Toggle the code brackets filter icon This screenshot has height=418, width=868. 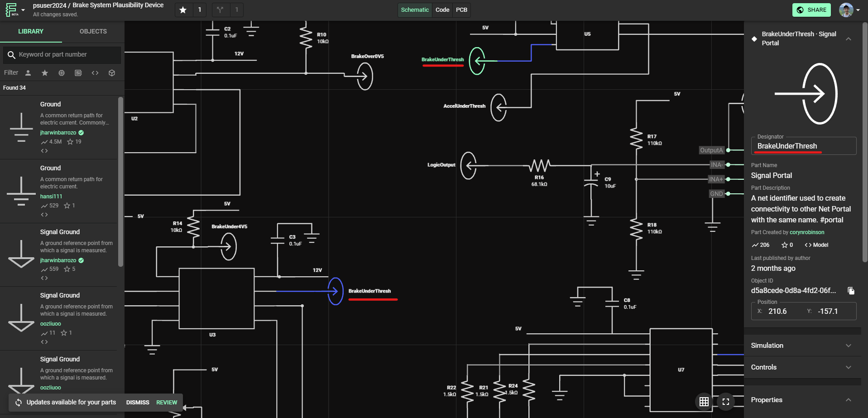click(x=95, y=73)
